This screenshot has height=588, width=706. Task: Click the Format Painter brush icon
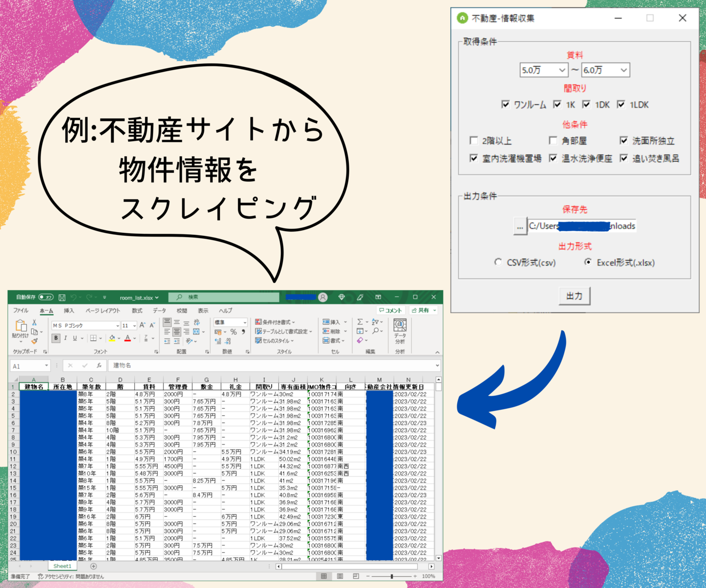coord(34,341)
